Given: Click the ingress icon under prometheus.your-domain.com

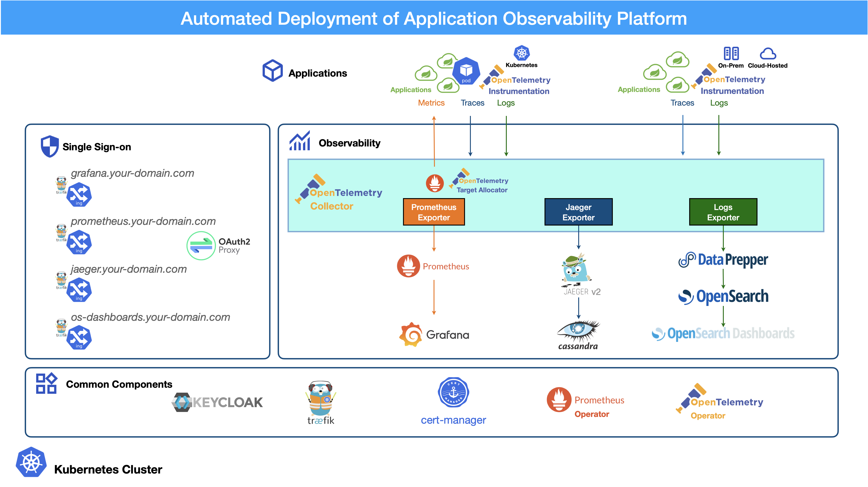Looking at the screenshot, I should click(x=79, y=242).
